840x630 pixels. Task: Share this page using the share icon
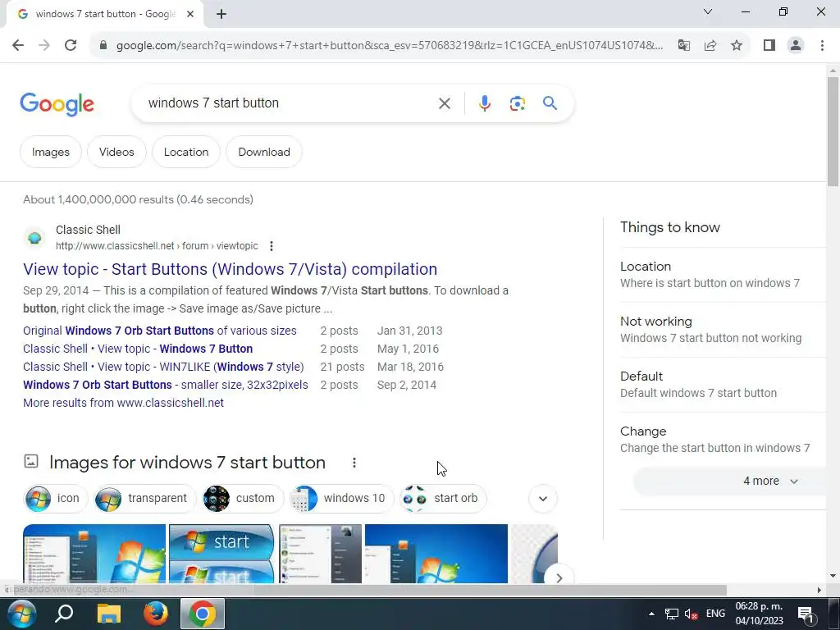click(710, 45)
